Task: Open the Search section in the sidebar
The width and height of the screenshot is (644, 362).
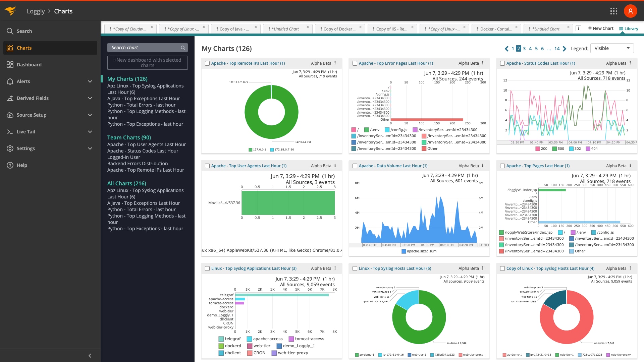Action: [x=23, y=31]
